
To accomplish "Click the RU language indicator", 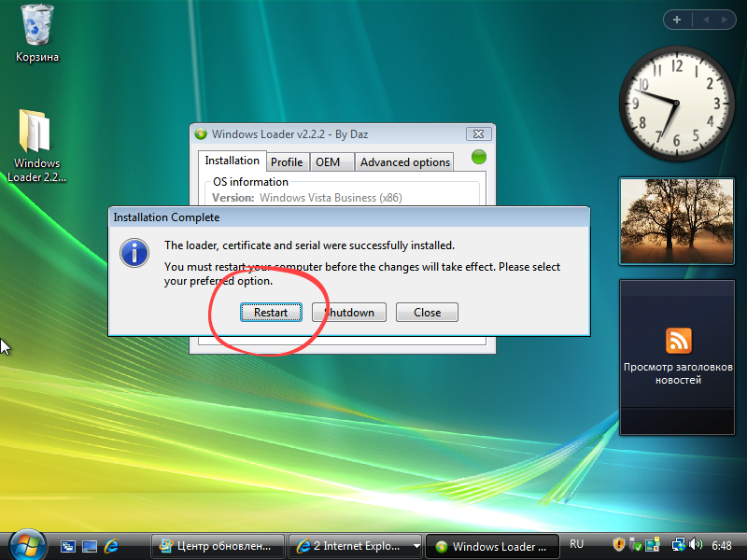I will [576, 544].
